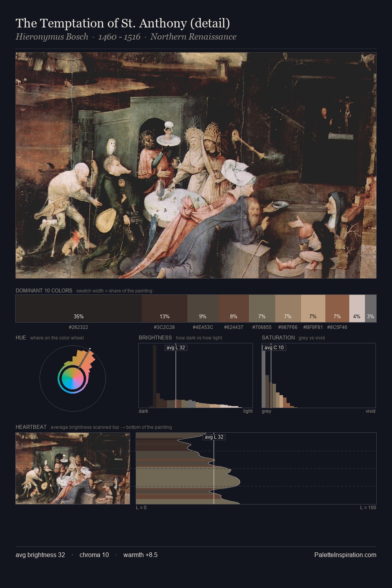Click the 'SATURATION' section heading
This screenshot has width=392, height=588.
pos(278,338)
